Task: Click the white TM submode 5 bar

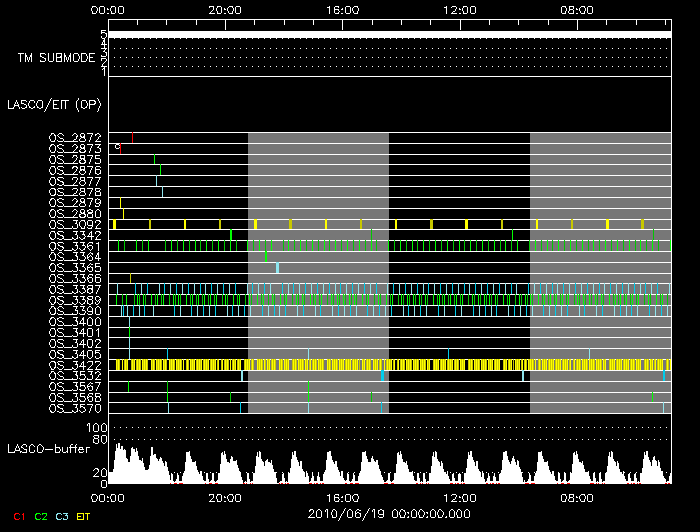Action: (x=389, y=35)
